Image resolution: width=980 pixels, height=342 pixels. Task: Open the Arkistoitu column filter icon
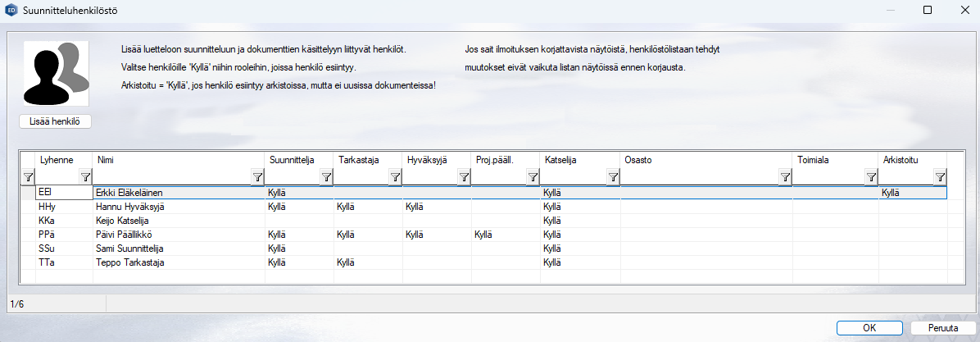point(940,176)
